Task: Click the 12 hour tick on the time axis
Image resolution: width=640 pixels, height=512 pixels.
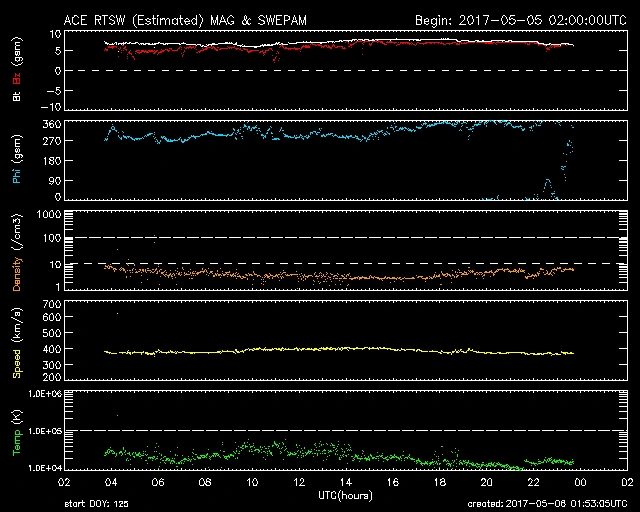Action: click(299, 482)
